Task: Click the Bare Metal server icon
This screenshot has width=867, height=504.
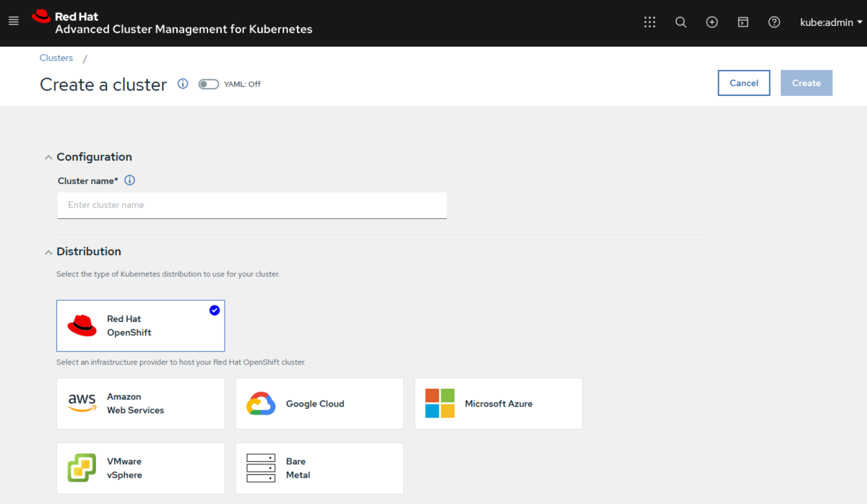Action: (261, 468)
